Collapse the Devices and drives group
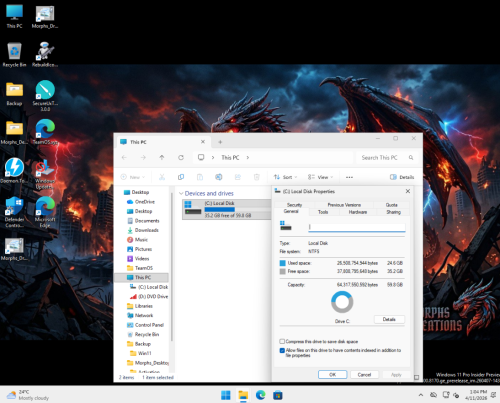 tap(181, 193)
